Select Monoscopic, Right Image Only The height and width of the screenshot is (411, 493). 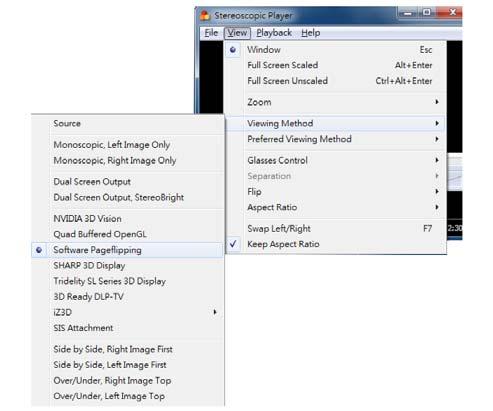coord(128,160)
